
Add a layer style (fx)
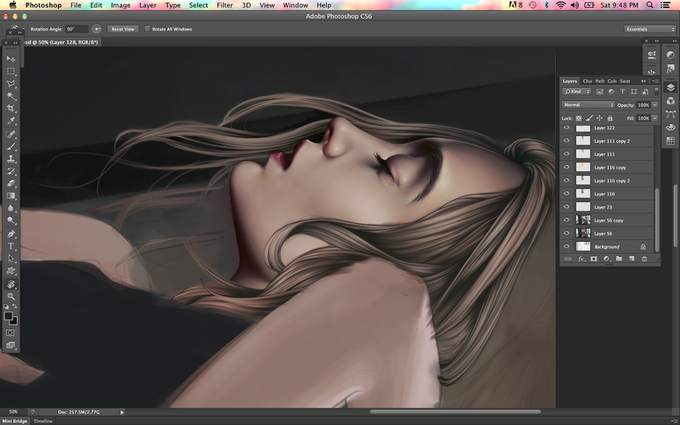(x=581, y=259)
